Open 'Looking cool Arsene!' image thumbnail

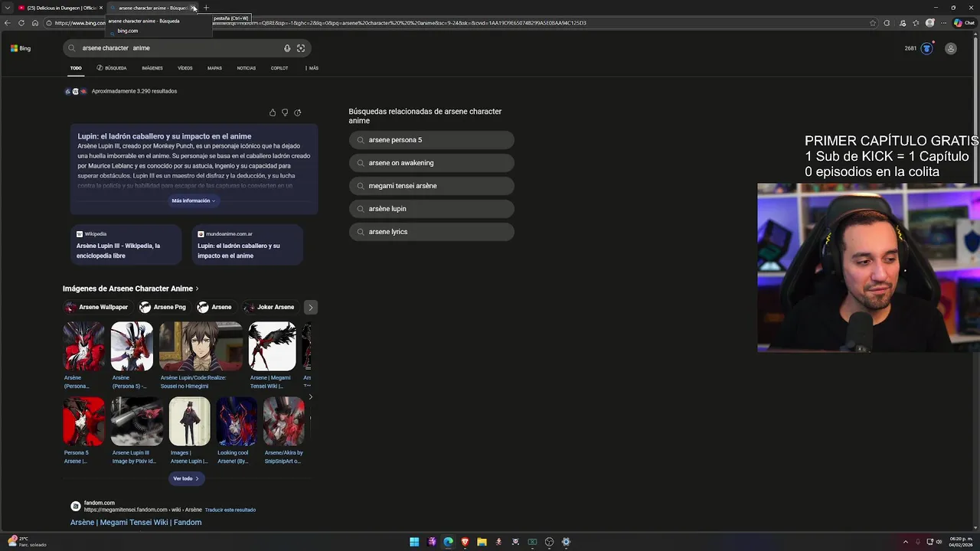pyautogui.click(x=237, y=422)
